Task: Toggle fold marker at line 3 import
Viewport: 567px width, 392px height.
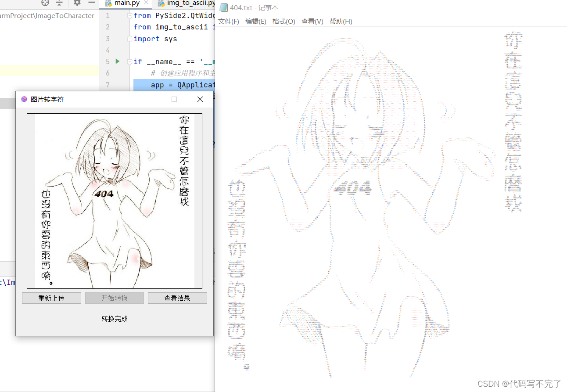Action: [129, 39]
